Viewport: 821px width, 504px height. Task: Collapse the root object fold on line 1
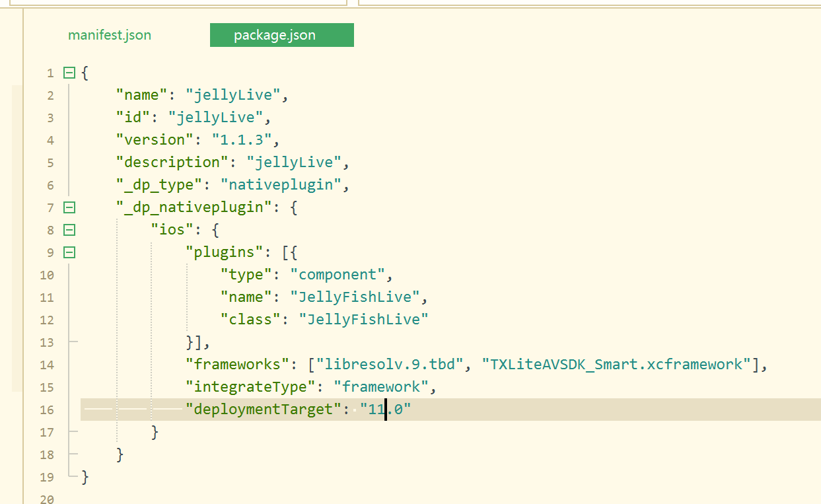pyautogui.click(x=69, y=73)
